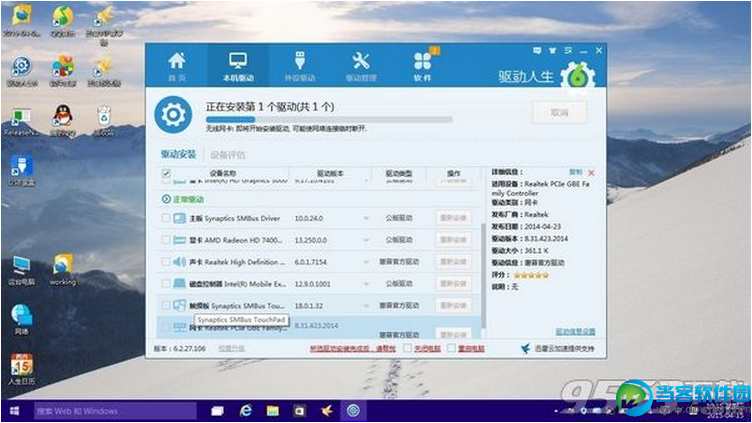Screen dimensions: 752x423
Task: Click the driver installation progress bar
Action: (x=329, y=119)
